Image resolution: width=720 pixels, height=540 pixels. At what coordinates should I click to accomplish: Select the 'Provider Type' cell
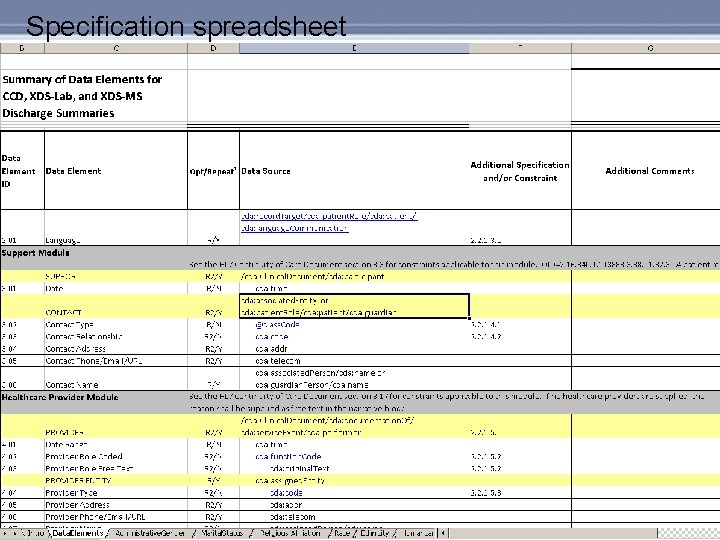tap(116, 493)
